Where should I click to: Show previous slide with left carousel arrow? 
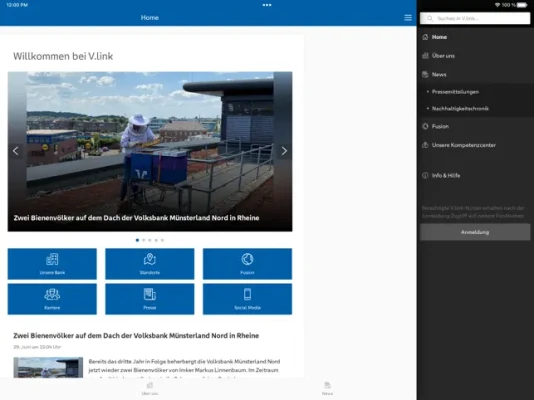point(16,151)
